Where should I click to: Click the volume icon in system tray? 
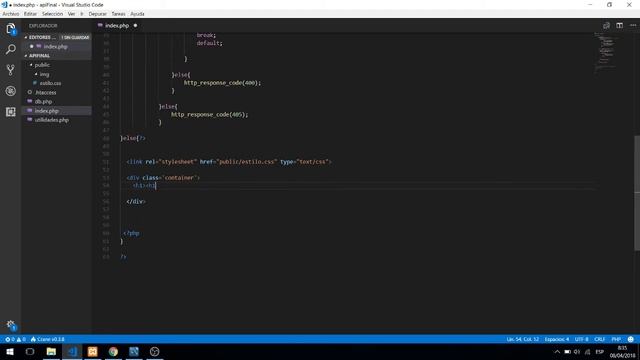(x=577, y=352)
